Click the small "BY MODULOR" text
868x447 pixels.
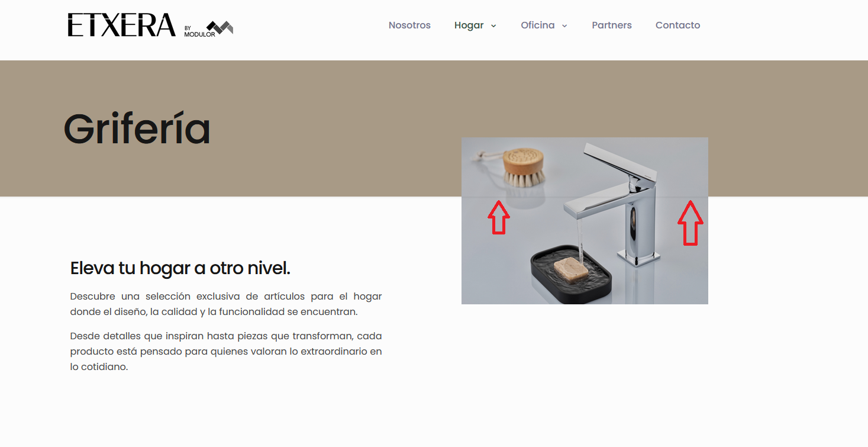pos(199,31)
